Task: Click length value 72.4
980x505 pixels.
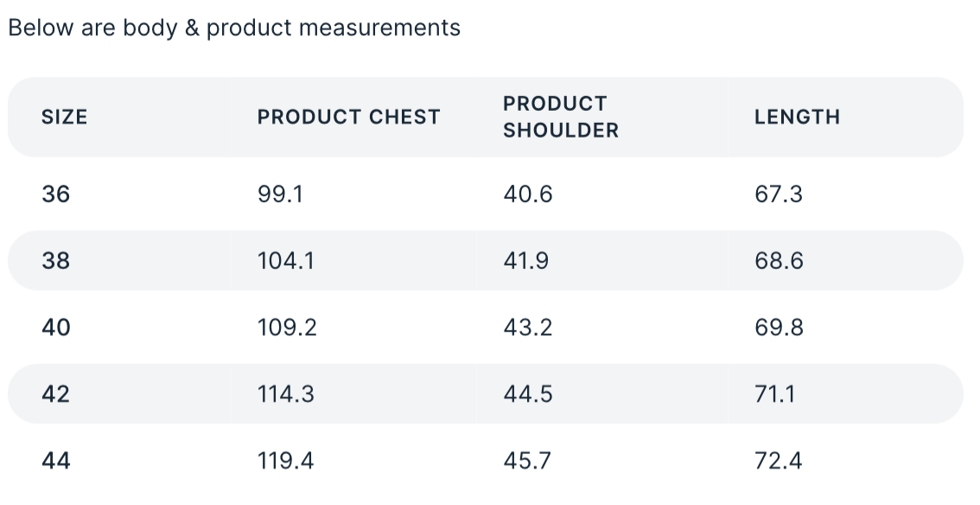Action: [x=778, y=460]
